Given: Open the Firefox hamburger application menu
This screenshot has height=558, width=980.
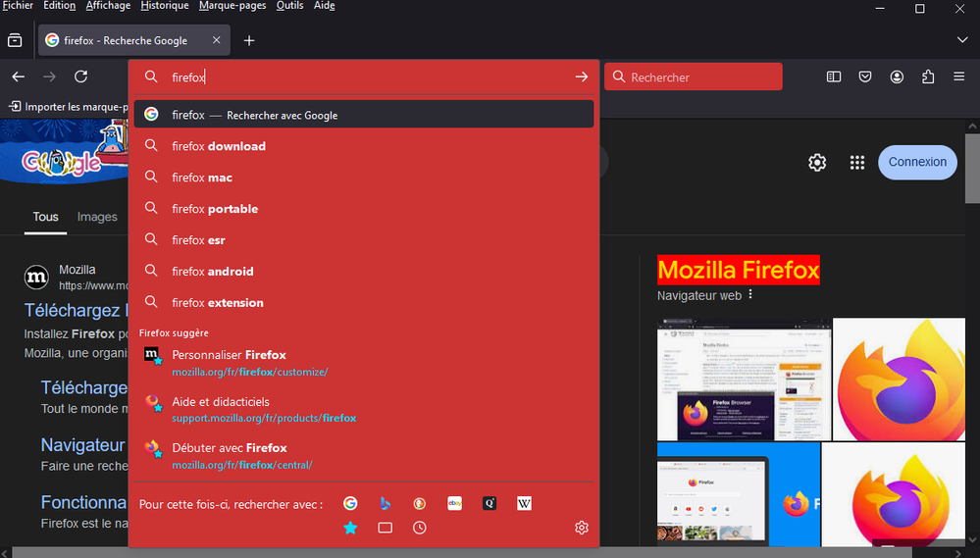Looking at the screenshot, I should coord(959,76).
